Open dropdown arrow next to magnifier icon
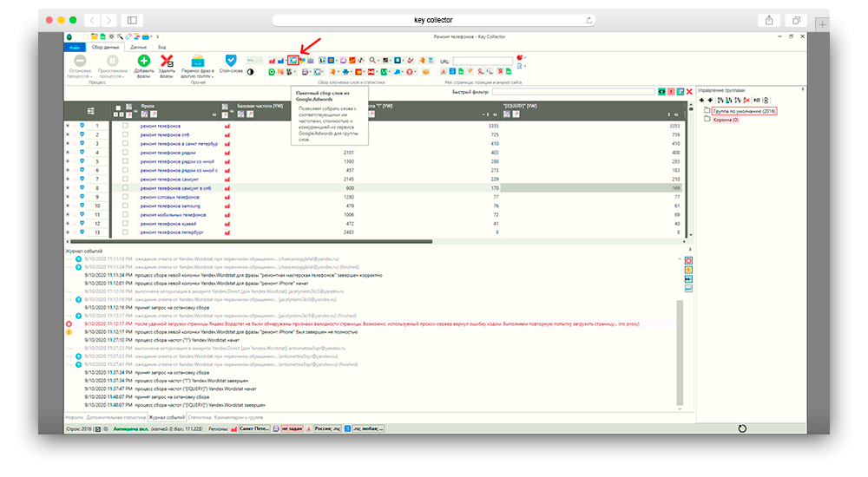 378,61
